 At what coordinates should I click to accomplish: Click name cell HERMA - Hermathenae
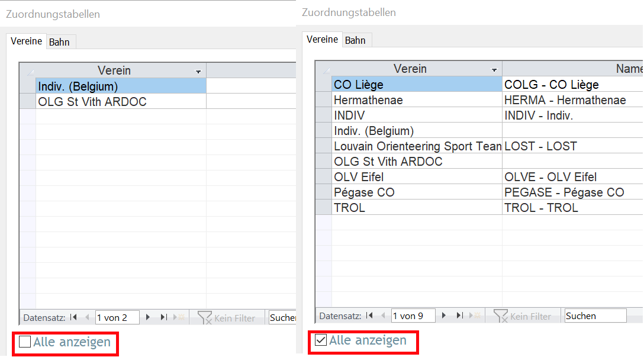pyautogui.click(x=573, y=100)
